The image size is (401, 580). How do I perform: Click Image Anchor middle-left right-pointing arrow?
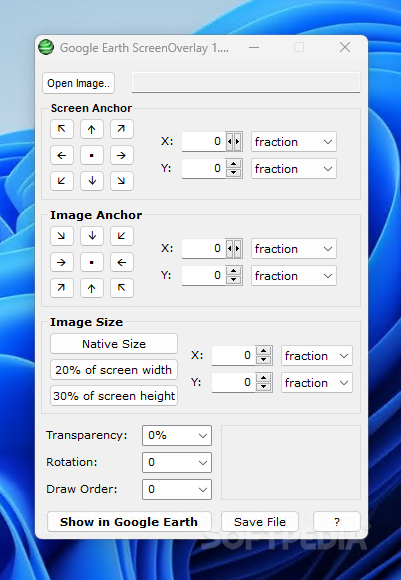[62, 262]
